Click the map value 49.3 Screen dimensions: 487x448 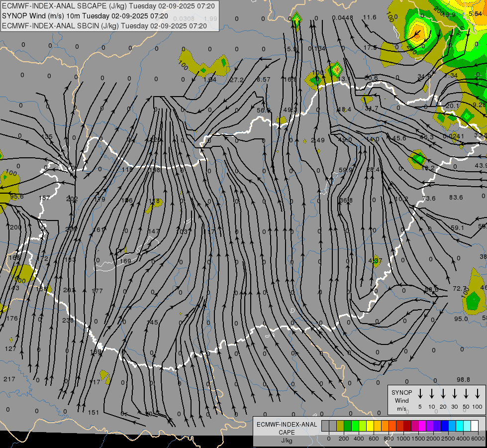290,110
